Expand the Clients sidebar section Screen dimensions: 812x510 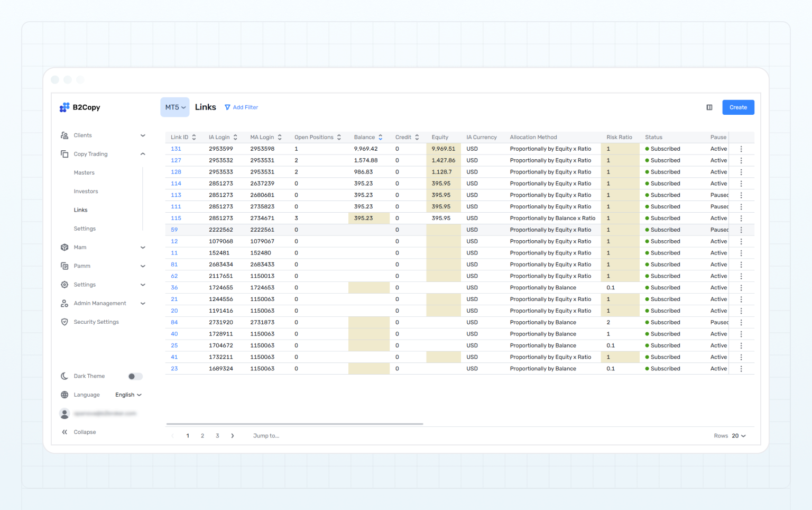(143, 135)
